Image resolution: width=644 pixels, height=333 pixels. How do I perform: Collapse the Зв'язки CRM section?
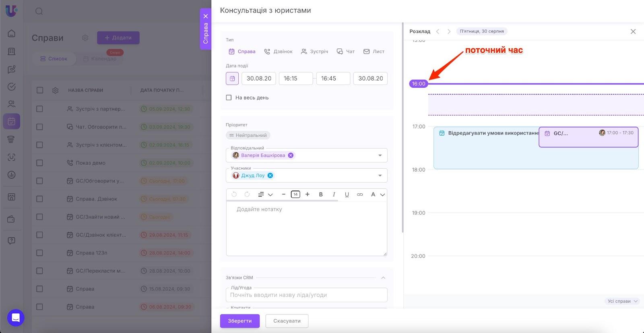click(x=383, y=278)
